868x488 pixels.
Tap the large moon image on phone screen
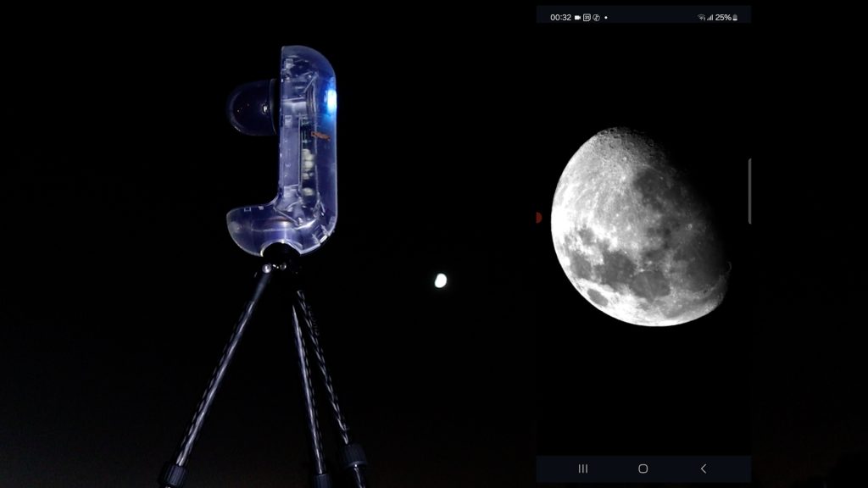coord(640,226)
